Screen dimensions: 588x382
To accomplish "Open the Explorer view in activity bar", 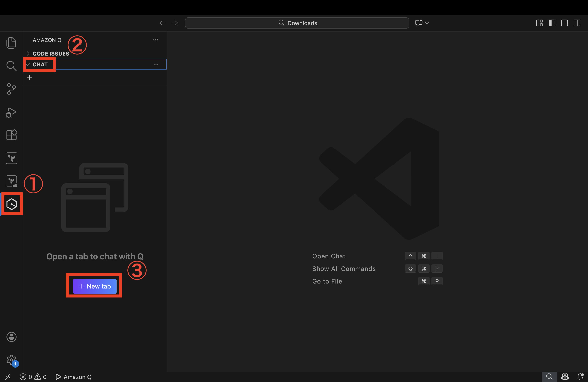I will click(11, 43).
